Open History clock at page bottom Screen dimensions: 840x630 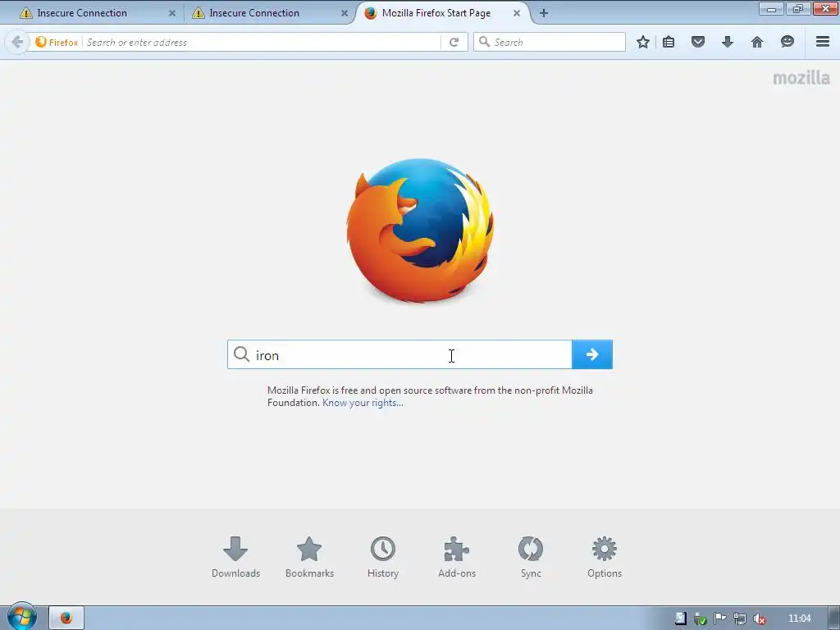pyautogui.click(x=383, y=557)
